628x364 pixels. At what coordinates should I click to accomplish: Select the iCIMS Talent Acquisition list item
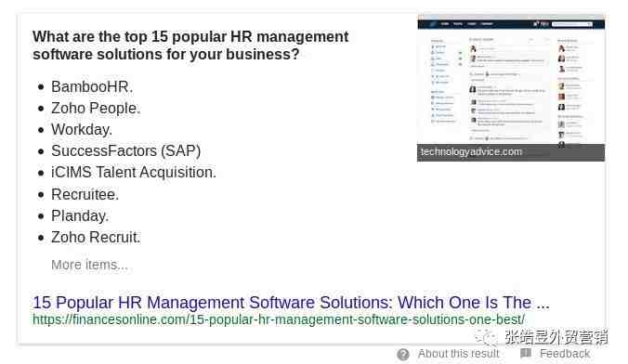pyautogui.click(x=134, y=173)
